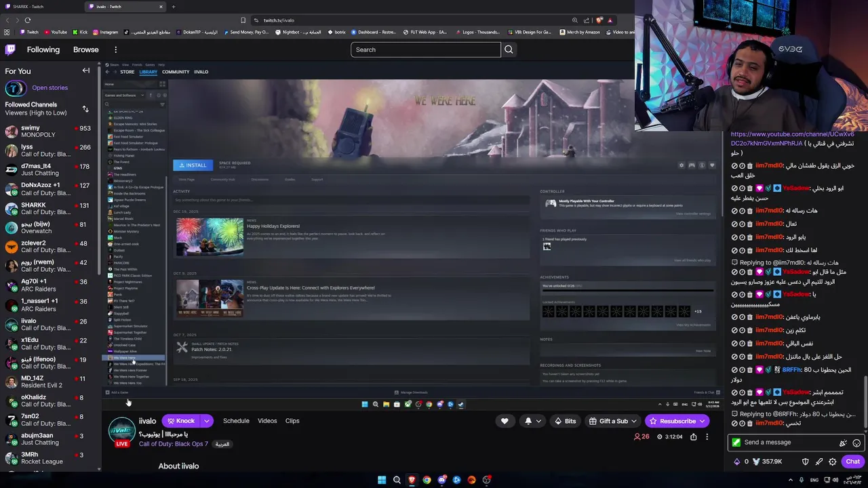The image size is (868, 488).
Task: Click swimy channel avatar in sidebar
Action: coord(11,131)
